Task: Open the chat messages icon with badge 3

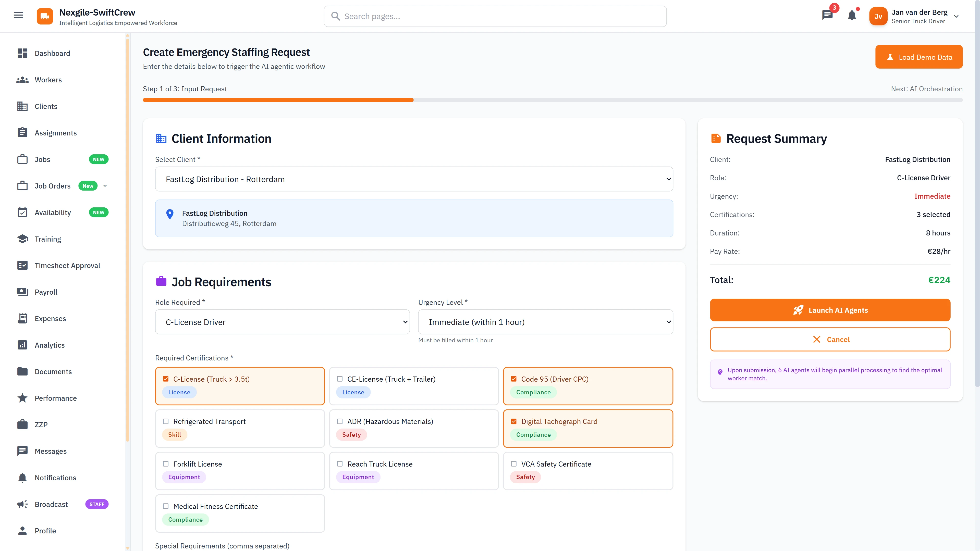Action: click(827, 16)
